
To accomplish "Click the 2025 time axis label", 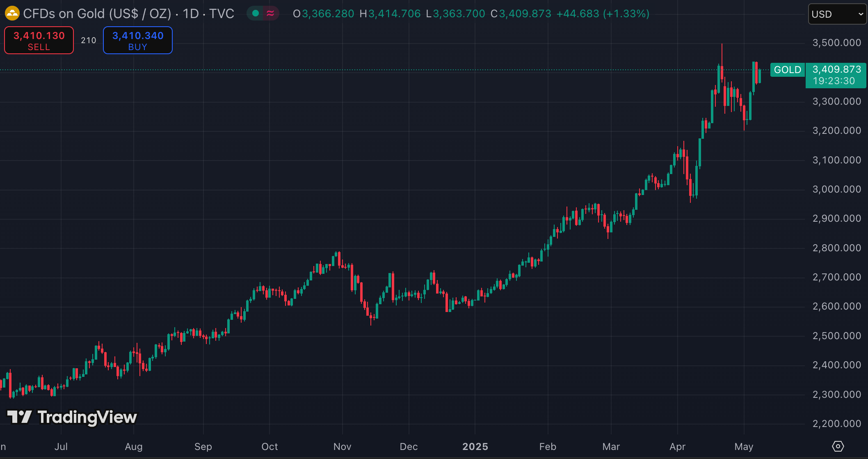I will coord(475,447).
